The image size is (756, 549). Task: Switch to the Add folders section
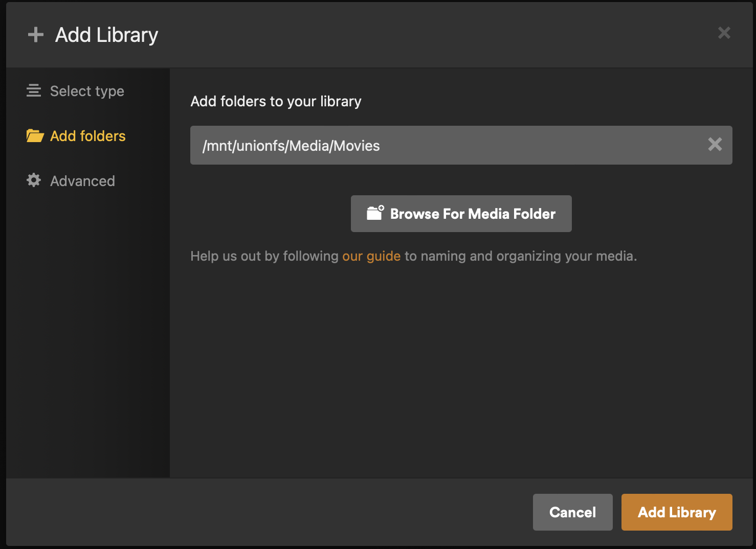[x=87, y=136]
